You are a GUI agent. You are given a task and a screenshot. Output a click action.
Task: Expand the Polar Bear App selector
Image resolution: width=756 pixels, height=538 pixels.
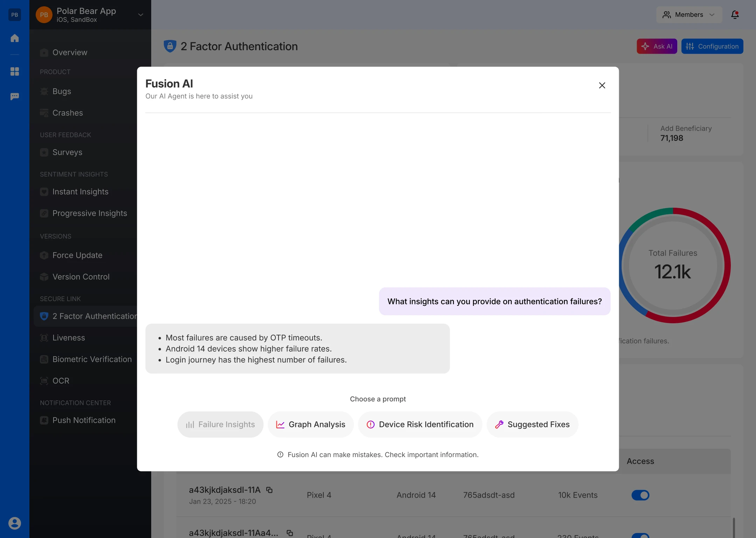(x=141, y=15)
